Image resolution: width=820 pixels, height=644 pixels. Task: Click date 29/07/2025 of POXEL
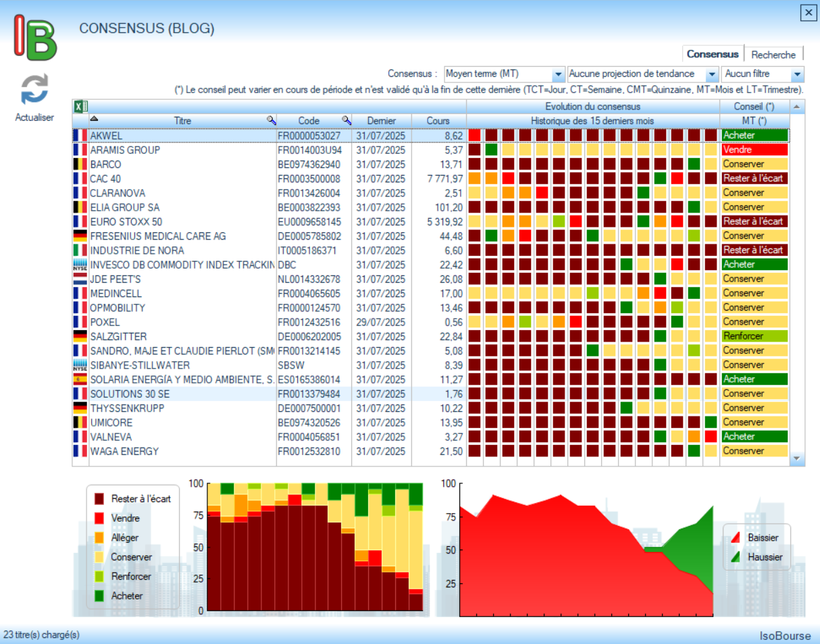point(381,322)
